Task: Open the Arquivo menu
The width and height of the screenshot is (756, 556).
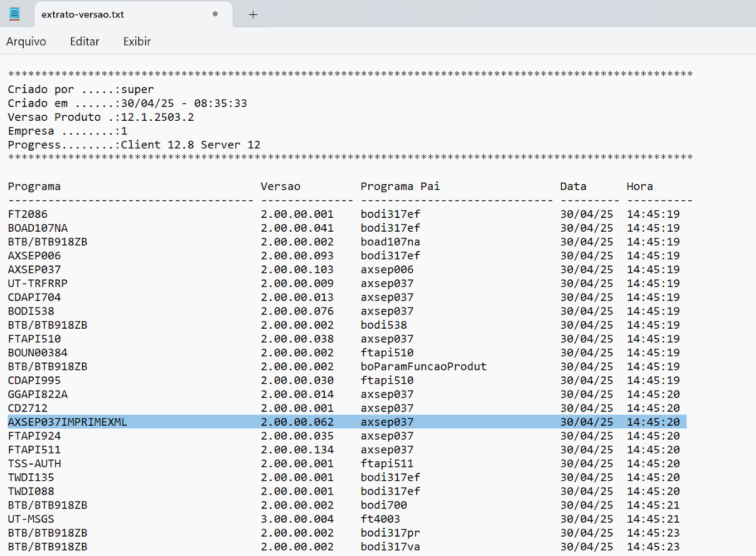Action: 26,41
